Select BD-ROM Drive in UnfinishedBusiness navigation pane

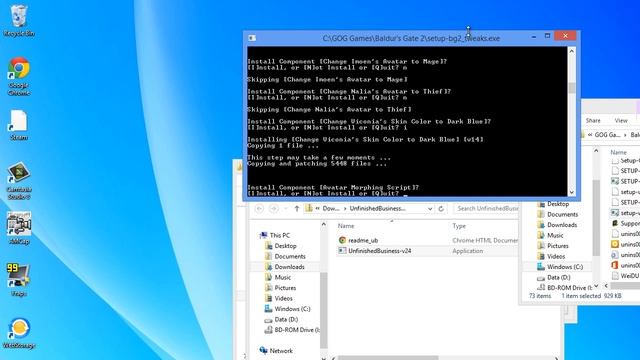292,330
